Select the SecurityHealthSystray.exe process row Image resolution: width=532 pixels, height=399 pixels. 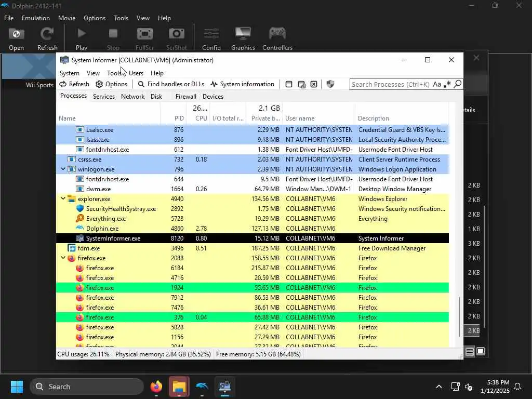tap(252, 209)
